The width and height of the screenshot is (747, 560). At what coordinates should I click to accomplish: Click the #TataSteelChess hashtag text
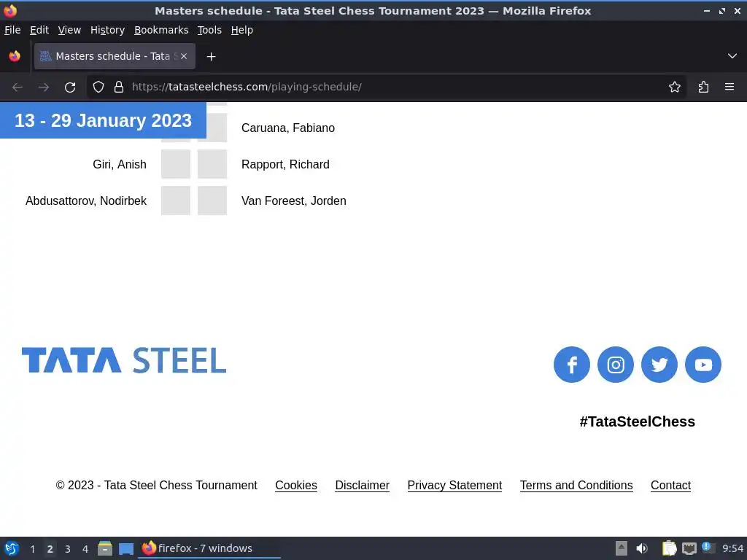coord(638,421)
